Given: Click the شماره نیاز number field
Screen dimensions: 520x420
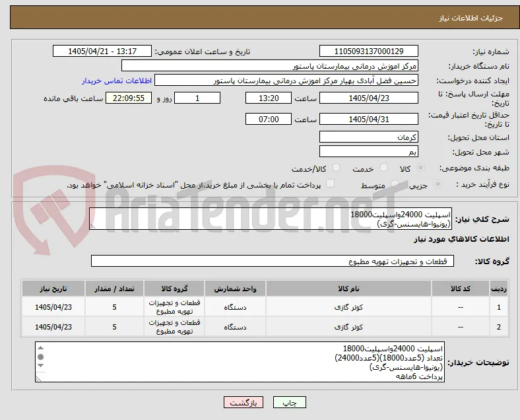Looking at the screenshot, I should 369,51.
